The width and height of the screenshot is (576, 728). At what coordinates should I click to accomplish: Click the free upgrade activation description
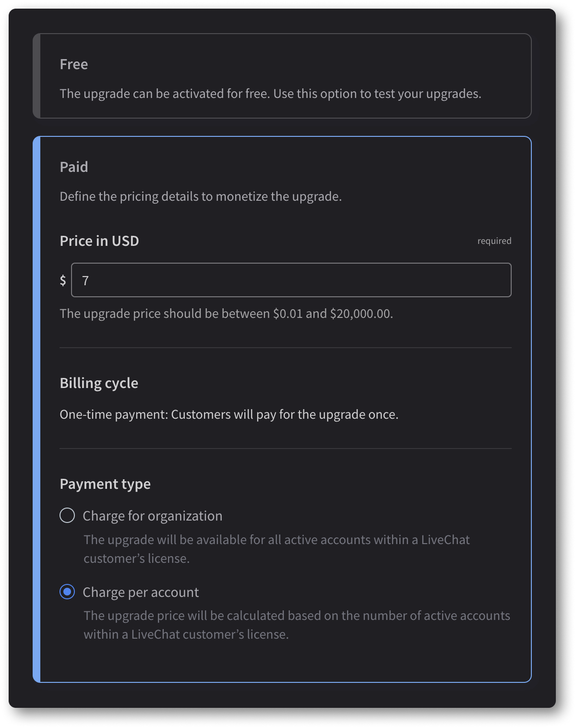point(270,93)
